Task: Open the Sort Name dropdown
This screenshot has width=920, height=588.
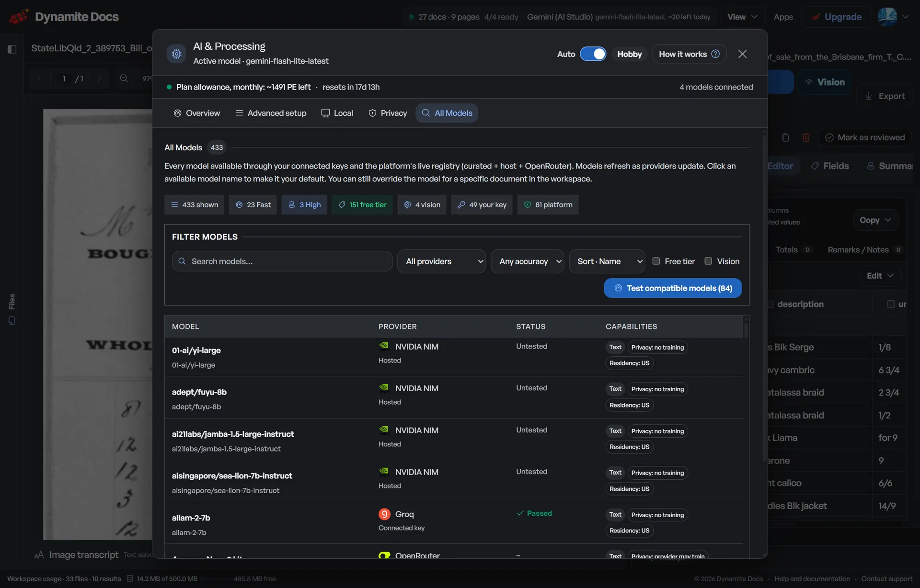Action: pos(607,261)
